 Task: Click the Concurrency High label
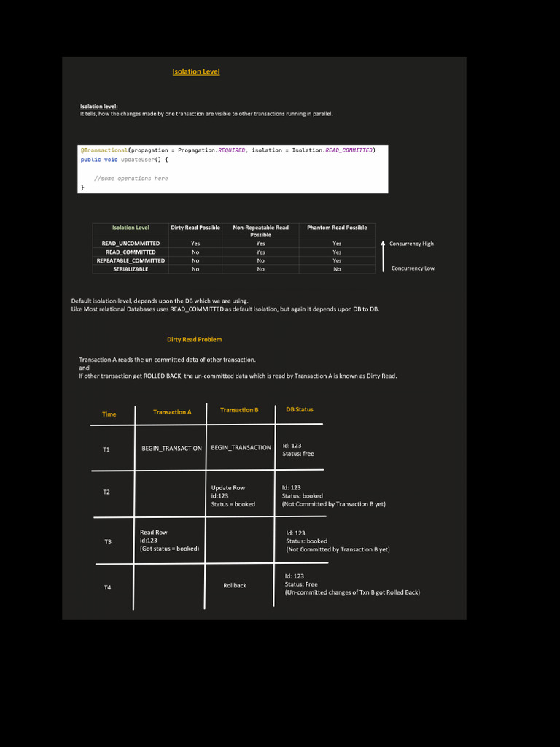[x=411, y=244]
